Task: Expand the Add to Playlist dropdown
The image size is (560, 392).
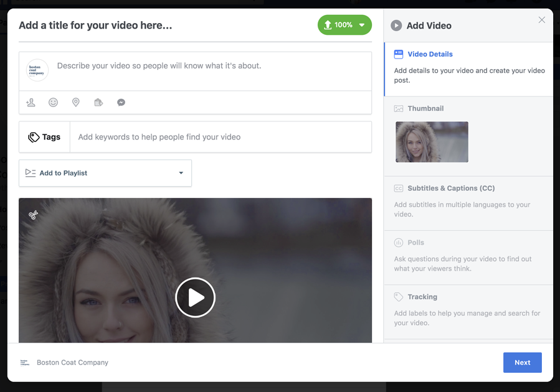Action: (x=105, y=173)
